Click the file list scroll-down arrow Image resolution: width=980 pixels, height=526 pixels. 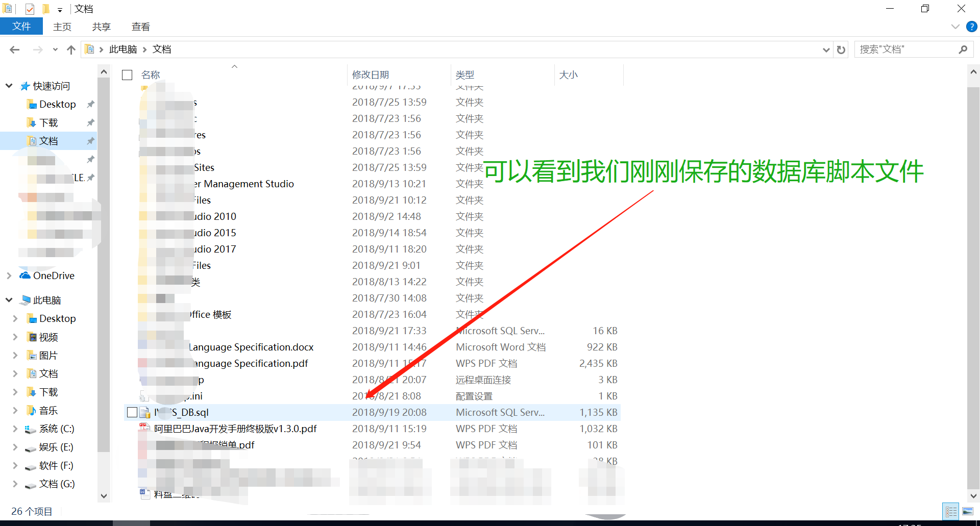click(973, 496)
